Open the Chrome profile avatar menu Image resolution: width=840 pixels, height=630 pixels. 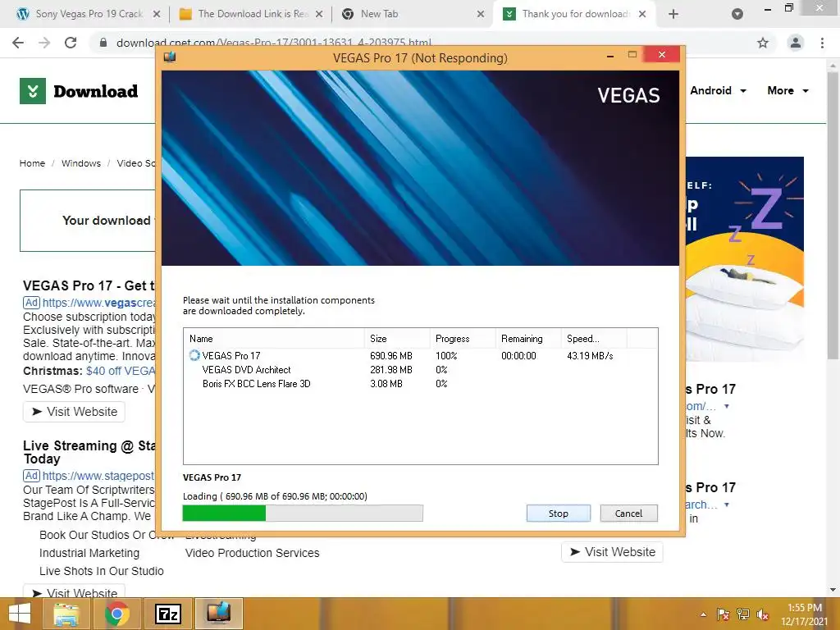click(x=796, y=43)
